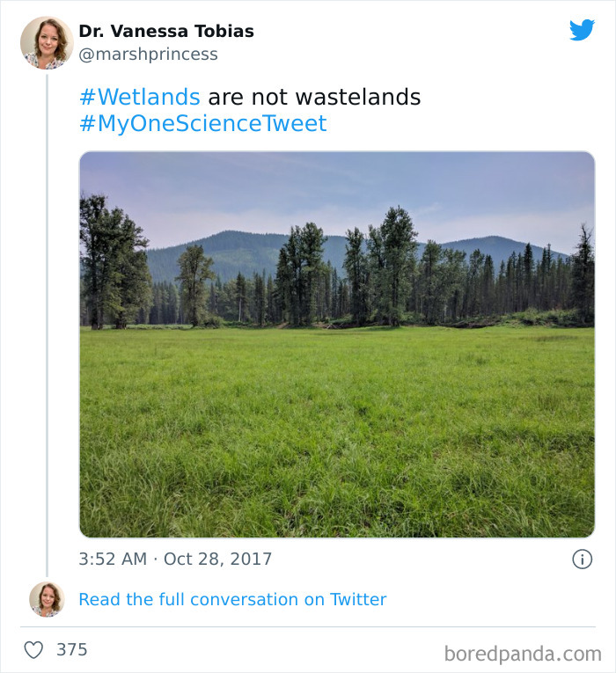The image size is (616, 673).
Task: Click the 375 likes count
Action: (72, 650)
